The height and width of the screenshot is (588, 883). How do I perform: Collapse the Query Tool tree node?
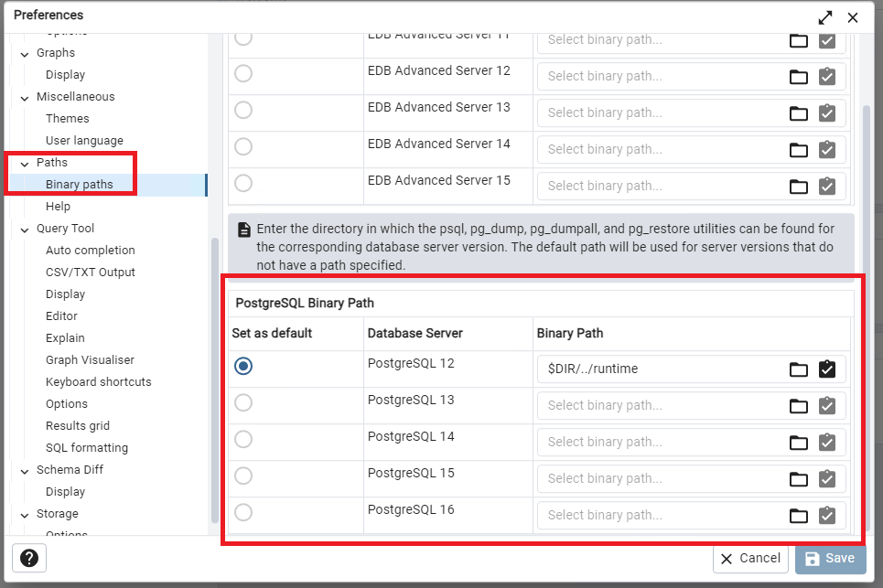pos(24,230)
